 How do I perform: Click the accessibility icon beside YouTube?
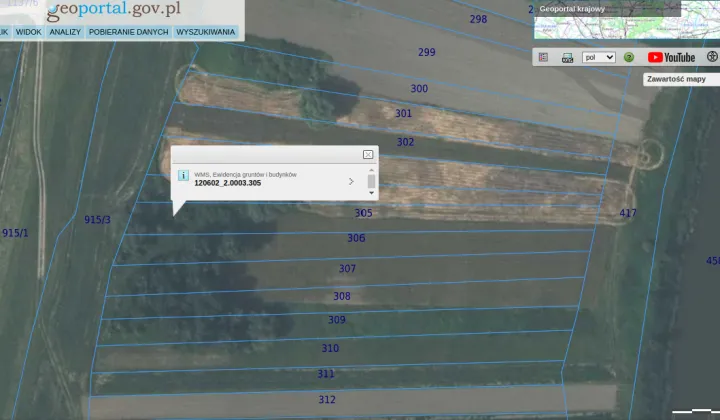coord(712,58)
